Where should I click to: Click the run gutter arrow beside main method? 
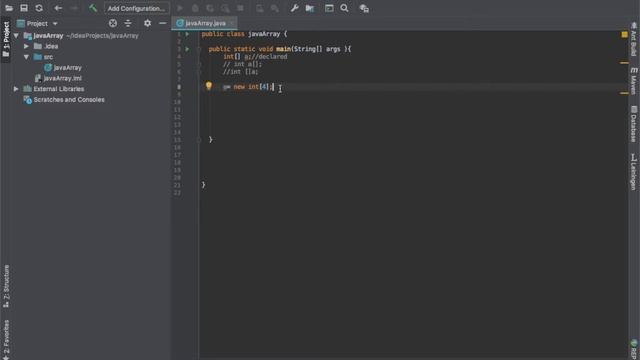tap(187, 49)
